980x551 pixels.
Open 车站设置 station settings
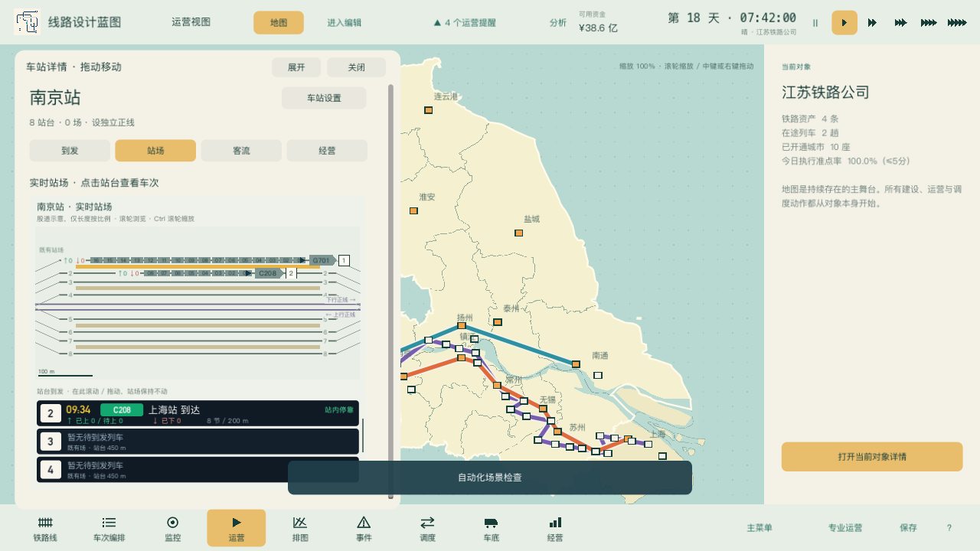pos(324,98)
